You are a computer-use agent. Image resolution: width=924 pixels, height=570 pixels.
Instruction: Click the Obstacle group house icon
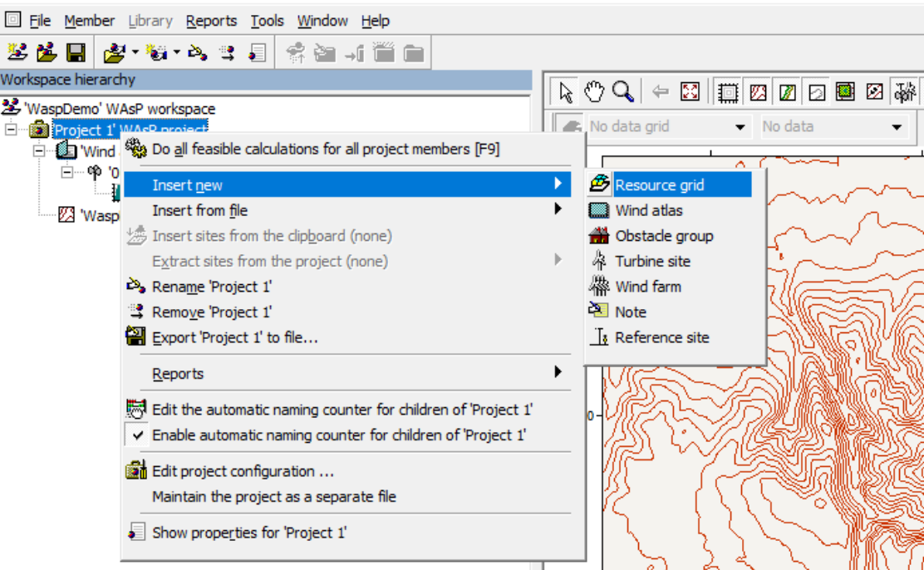point(599,236)
